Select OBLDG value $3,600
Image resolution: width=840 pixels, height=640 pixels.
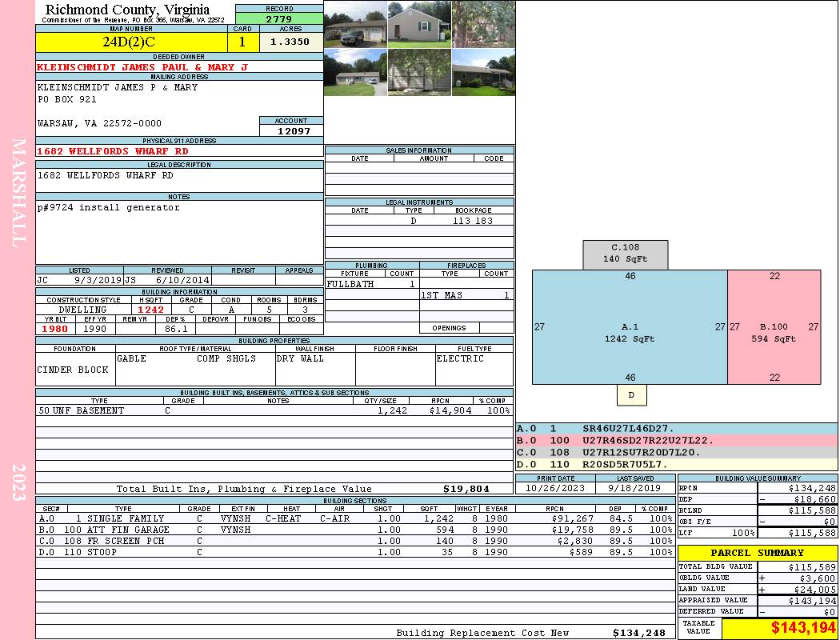click(818, 578)
